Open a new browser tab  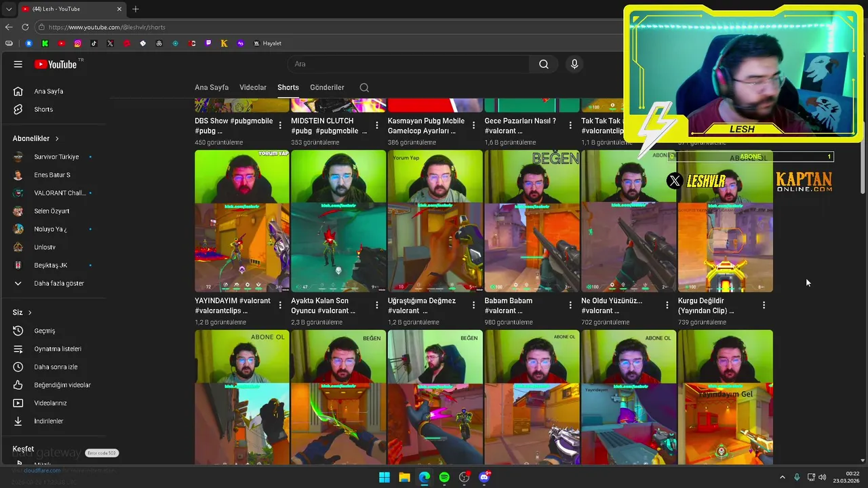(136, 9)
